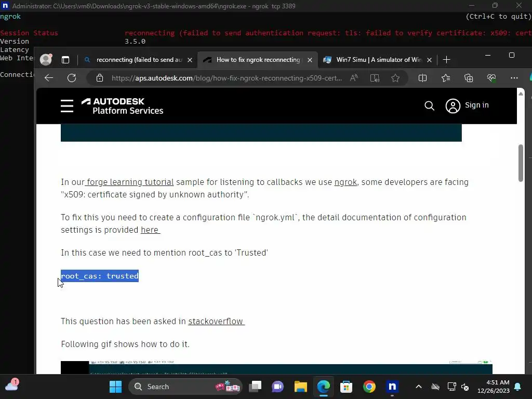Screen dimensions: 532x399
Task: Open the Favorites list icon
Action: tap(445, 78)
